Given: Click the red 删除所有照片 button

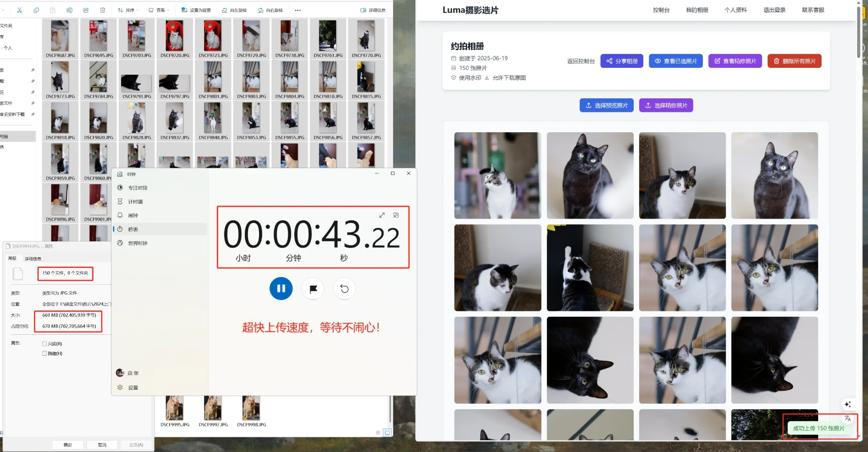Looking at the screenshot, I should (x=794, y=61).
